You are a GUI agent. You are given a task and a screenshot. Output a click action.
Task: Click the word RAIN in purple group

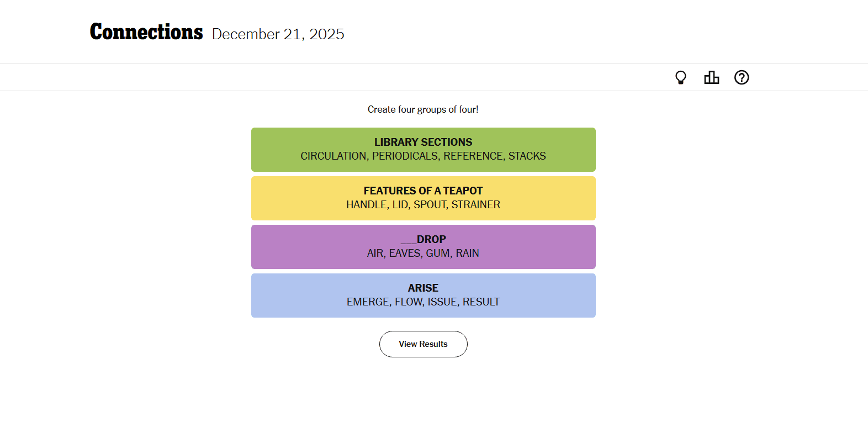[x=467, y=254]
